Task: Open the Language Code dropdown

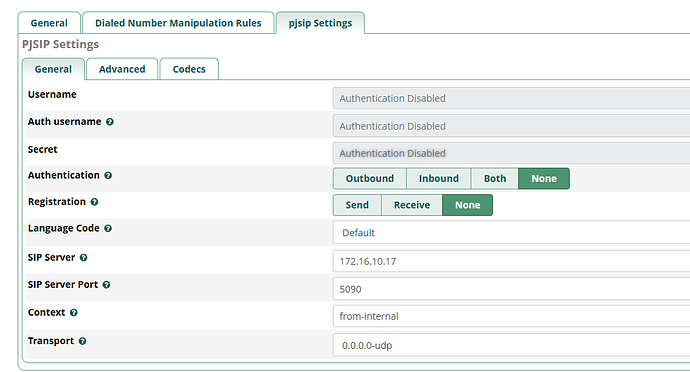Action: click(x=511, y=232)
